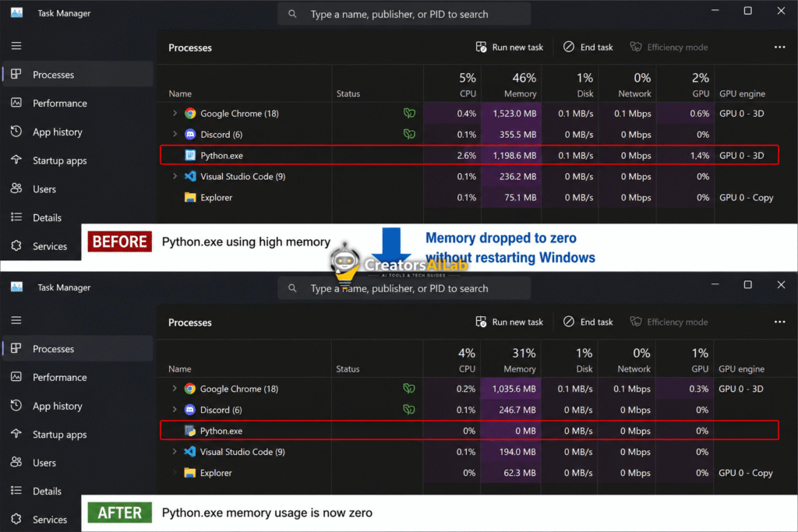Click Efficiency mode in bottom window

(x=669, y=322)
